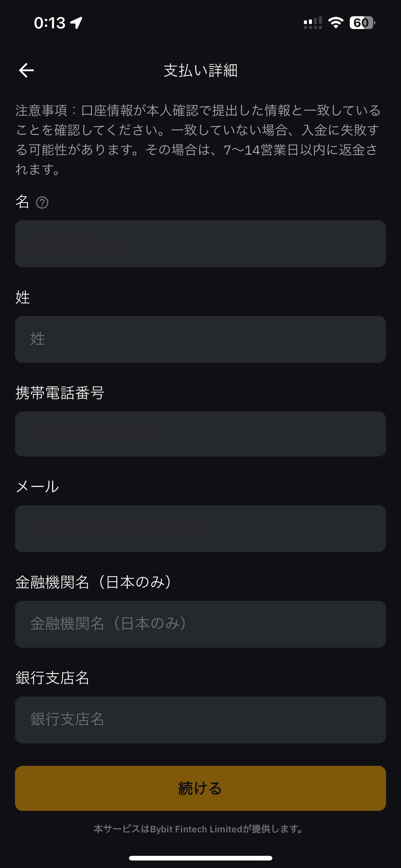This screenshot has width=401, height=868.
Task: Focus the 姓 last name input field
Action: pyautogui.click(x=200, y=339)
